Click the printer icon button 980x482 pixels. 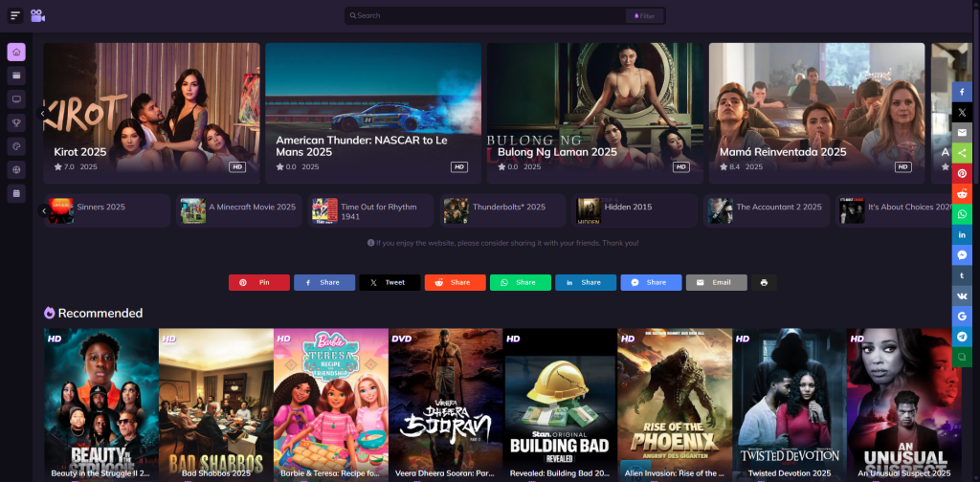coord(764,283)
